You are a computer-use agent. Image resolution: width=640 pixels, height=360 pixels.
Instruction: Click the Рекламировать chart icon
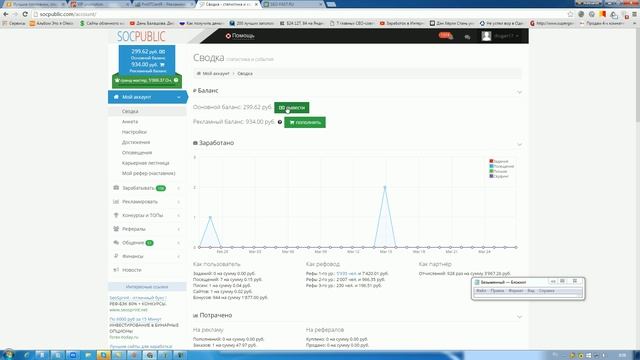(116, 202)
